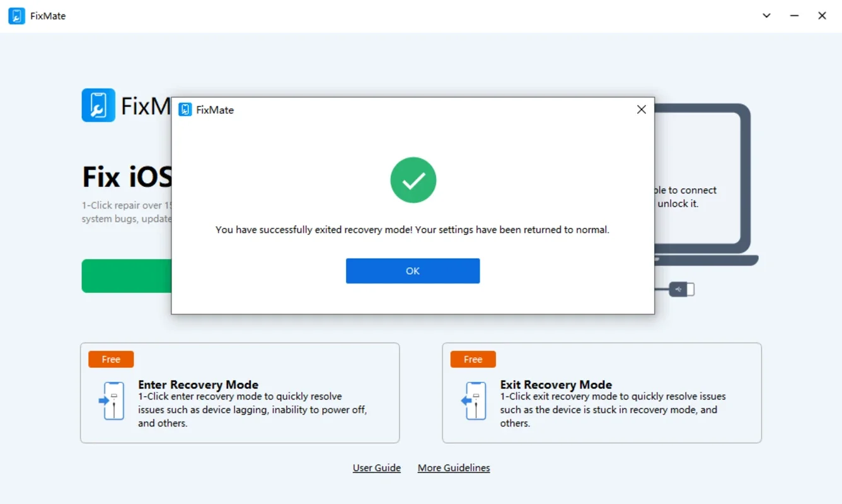Select the Enter Recovery Mode heading
842x504 pixels.
pyautogui.click(x=199, y=384)
